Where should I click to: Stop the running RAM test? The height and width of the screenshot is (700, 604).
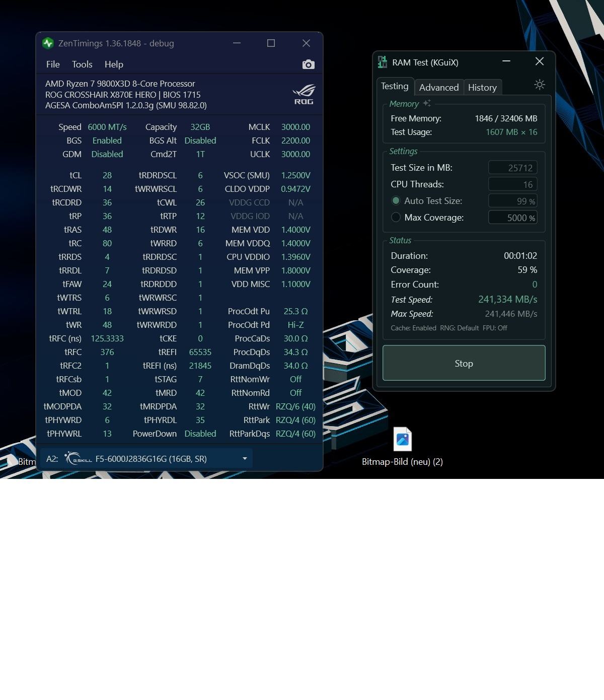[464, 363]
